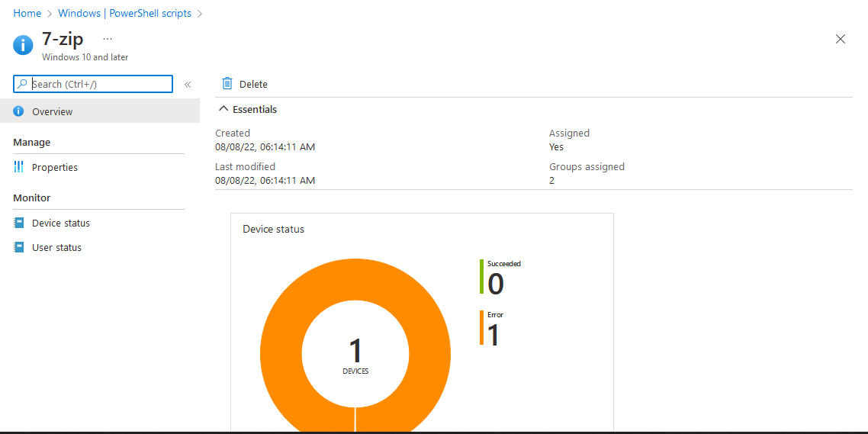Click the orange Error legend bar

point(481,328)
